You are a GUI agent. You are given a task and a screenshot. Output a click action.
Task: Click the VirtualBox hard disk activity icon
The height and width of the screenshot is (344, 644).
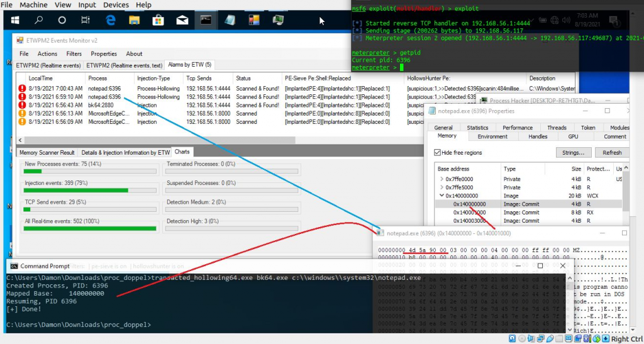(512, 339)
